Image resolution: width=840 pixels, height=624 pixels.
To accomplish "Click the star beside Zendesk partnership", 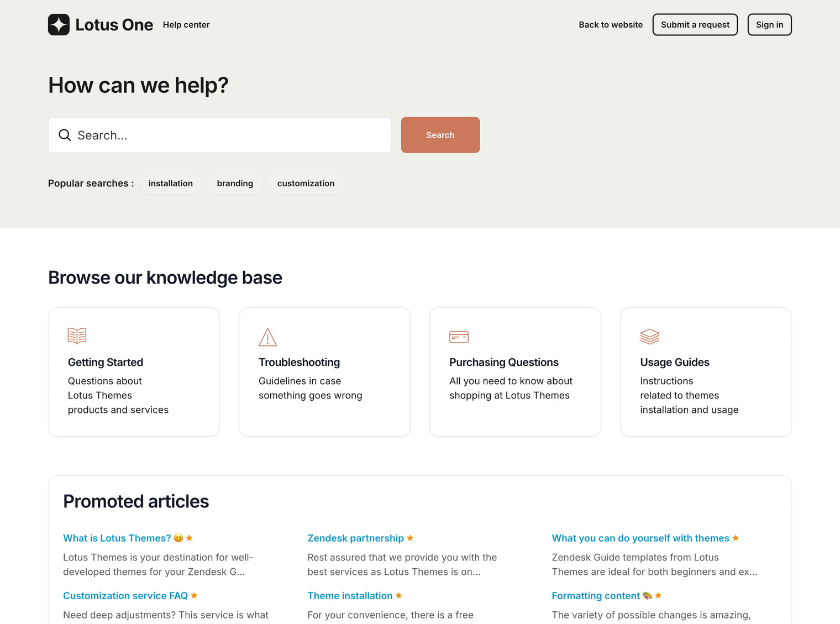I will (x=410, y=538).
